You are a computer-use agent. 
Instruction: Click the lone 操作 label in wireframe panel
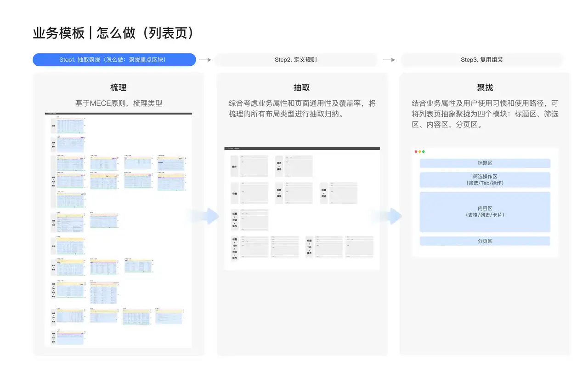(235, 166)
